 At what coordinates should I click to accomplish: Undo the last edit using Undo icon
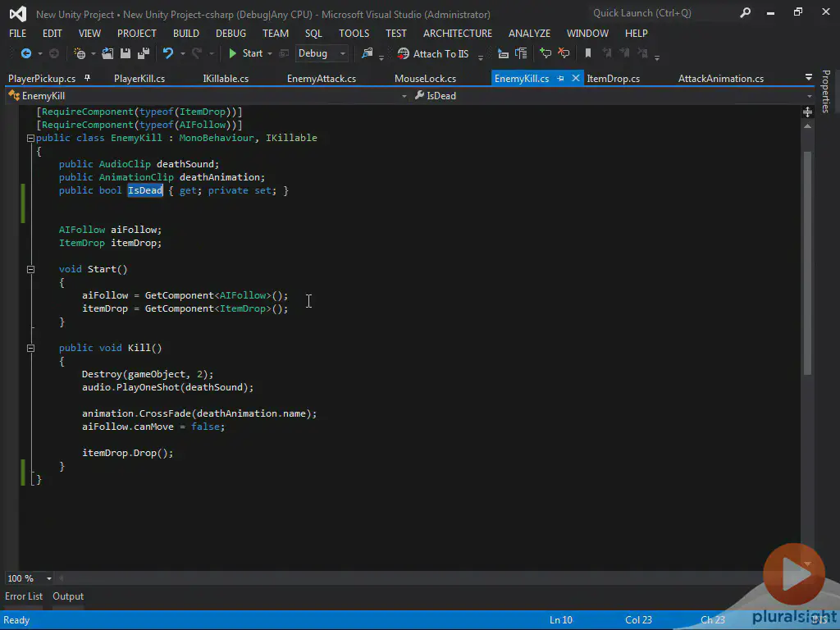[x=168, y=53]
